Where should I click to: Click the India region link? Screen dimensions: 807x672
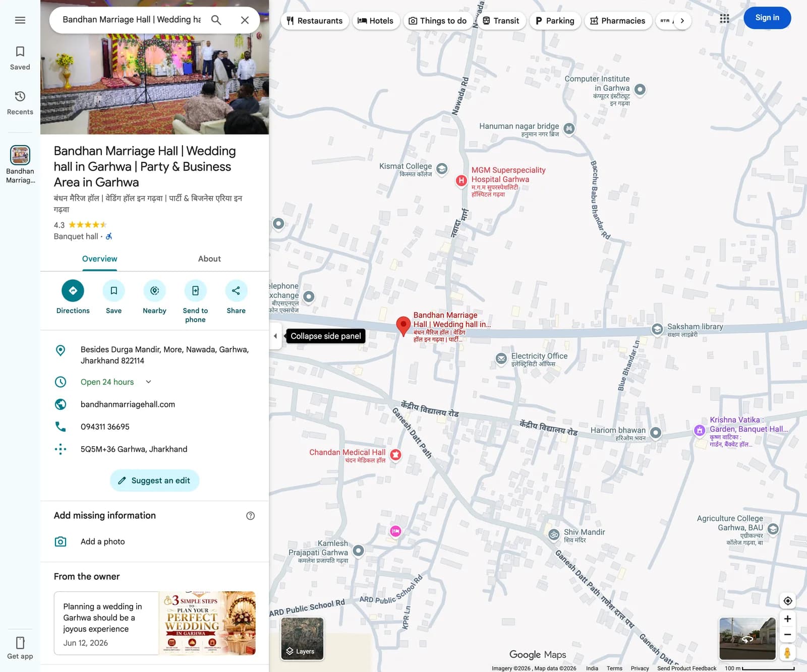pyautogui.click(x=592, y=668)
